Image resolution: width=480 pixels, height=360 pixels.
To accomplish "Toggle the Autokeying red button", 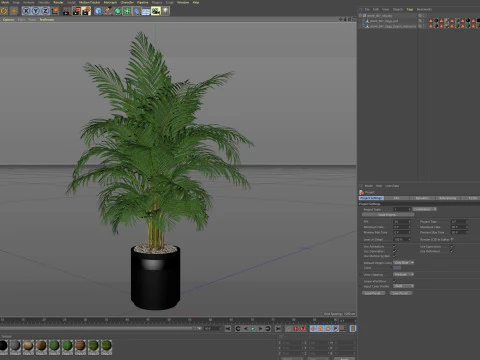I will click(296, 329).
